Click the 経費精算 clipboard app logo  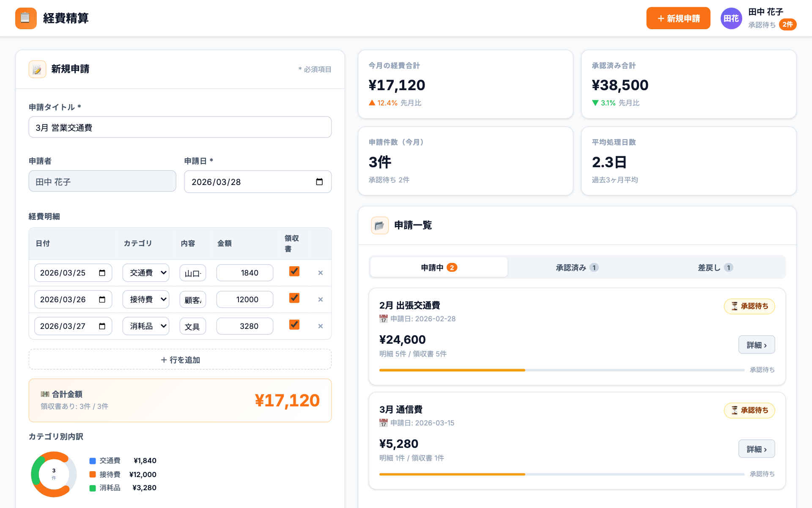(x=25, y=18)
